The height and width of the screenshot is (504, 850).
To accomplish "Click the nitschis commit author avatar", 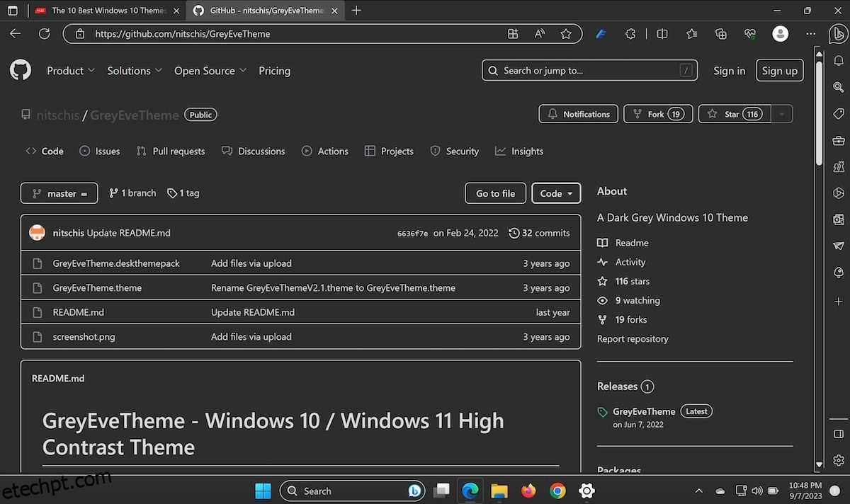I will pos(37,232).
